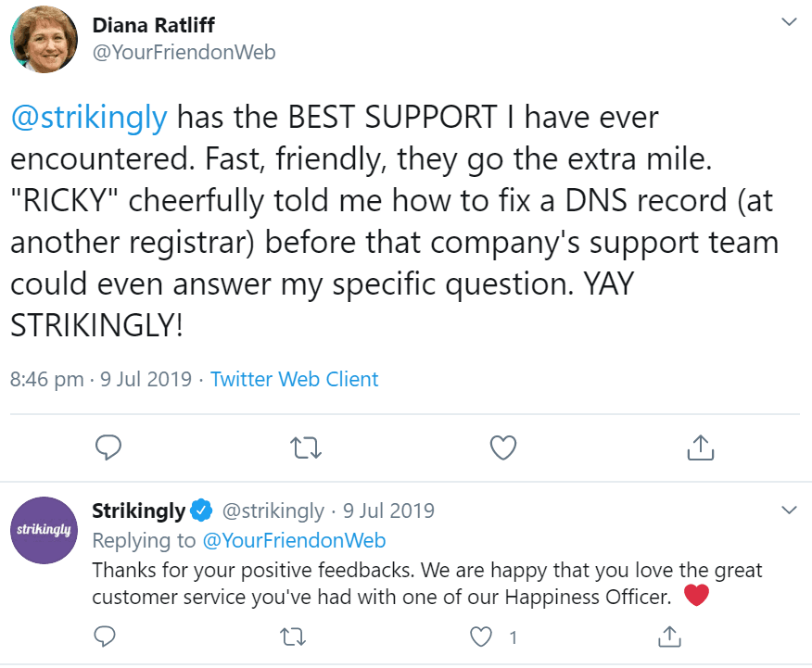
Task: Click the @strikingly mention in tweet
Action: 89,118
